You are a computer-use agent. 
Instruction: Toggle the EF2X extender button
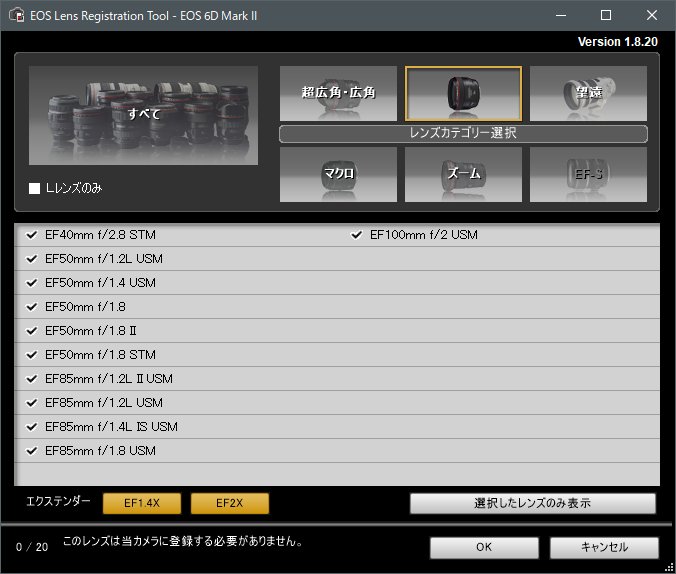coord(230,503)
